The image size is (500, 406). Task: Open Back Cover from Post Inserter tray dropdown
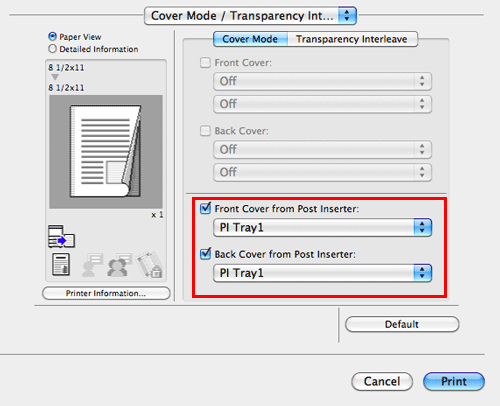coord(322,273)
